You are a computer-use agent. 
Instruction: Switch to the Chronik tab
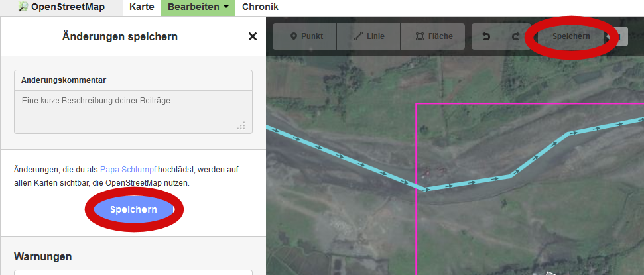point(261,7)
